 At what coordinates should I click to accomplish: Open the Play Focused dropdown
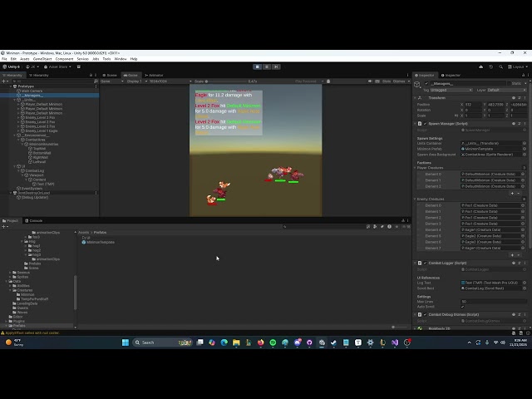pos(309,81)
